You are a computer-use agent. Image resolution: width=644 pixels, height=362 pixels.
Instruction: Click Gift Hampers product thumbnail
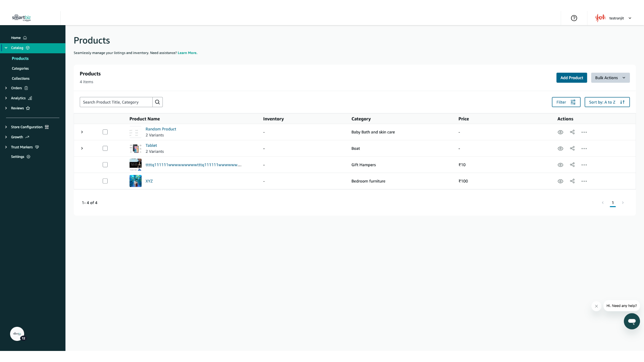[136, 165]
